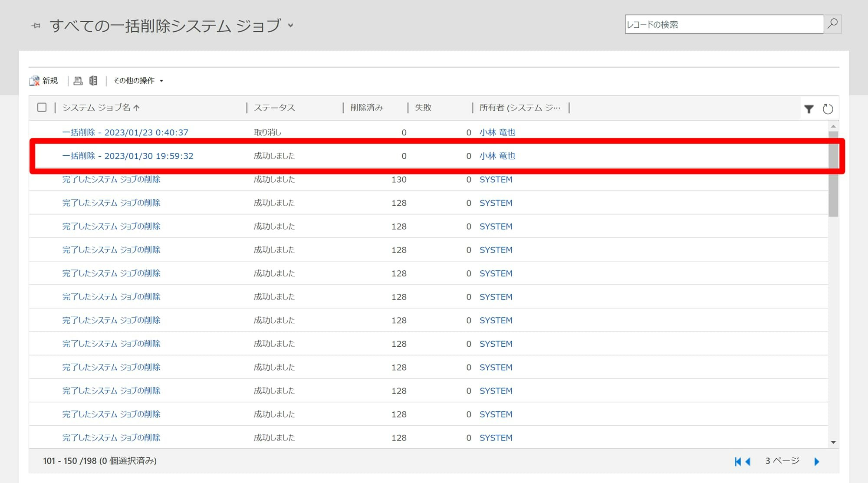The width and height of the screenshot is (868, 483).
Task: Click the 新規 new record icon
Action: point(34,81)
